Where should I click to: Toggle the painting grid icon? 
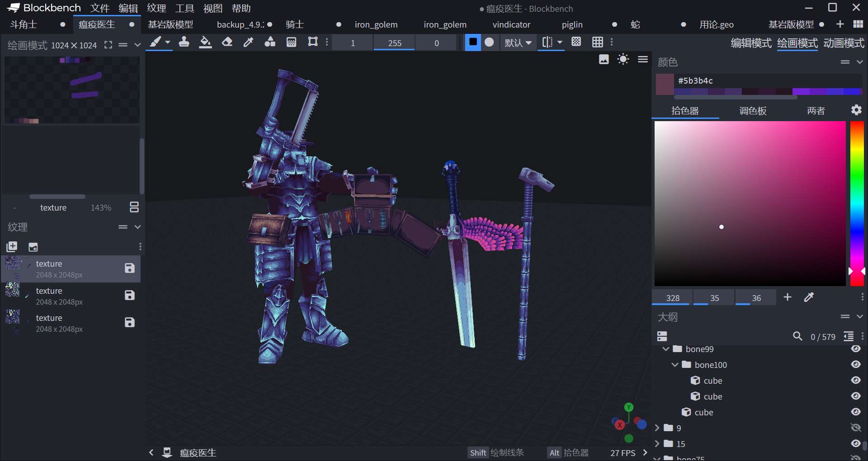pyautogui.click(x=598, y=42)
